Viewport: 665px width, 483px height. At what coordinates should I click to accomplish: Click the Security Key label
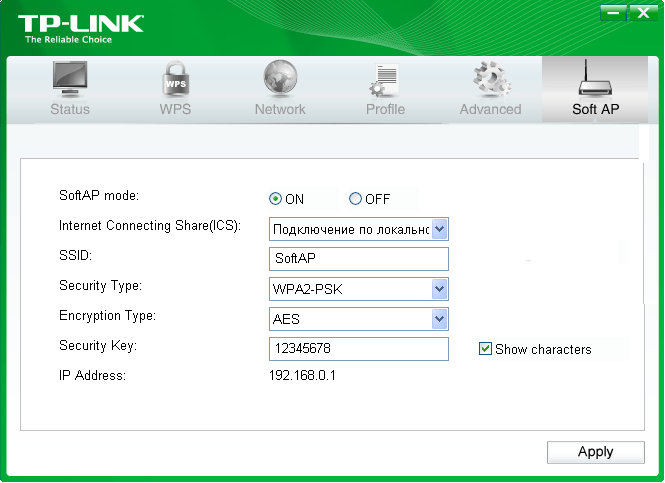pos(98,346)
